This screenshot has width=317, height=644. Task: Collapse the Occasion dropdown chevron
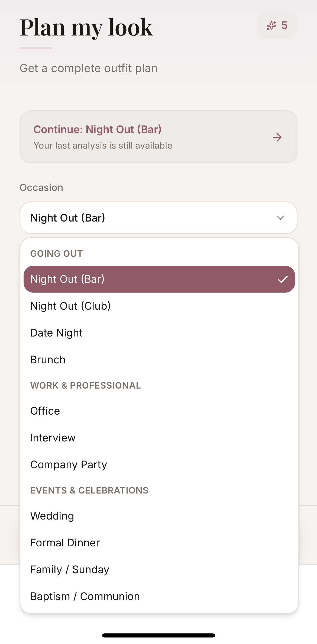pos(281,217)
